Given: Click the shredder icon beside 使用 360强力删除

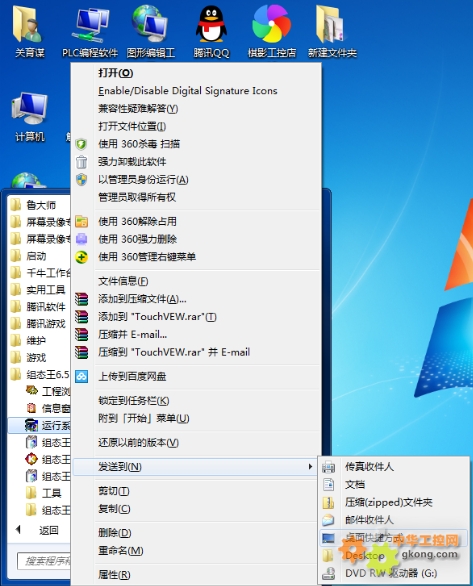Looking at the screenshot, I should pos(81,239).
